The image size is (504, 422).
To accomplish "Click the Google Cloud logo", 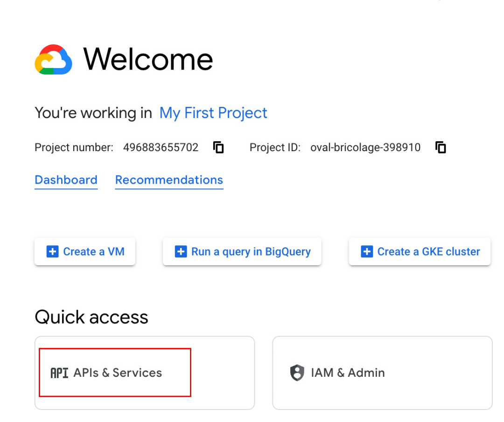I will coord(53,60).
